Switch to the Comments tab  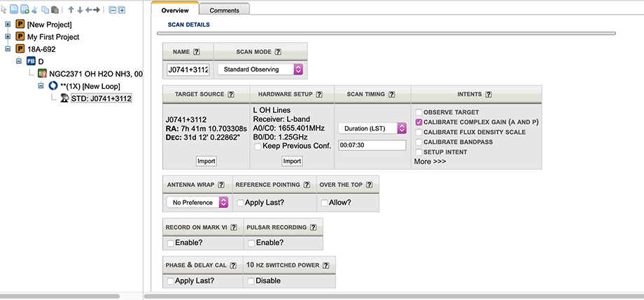point(224,11)
